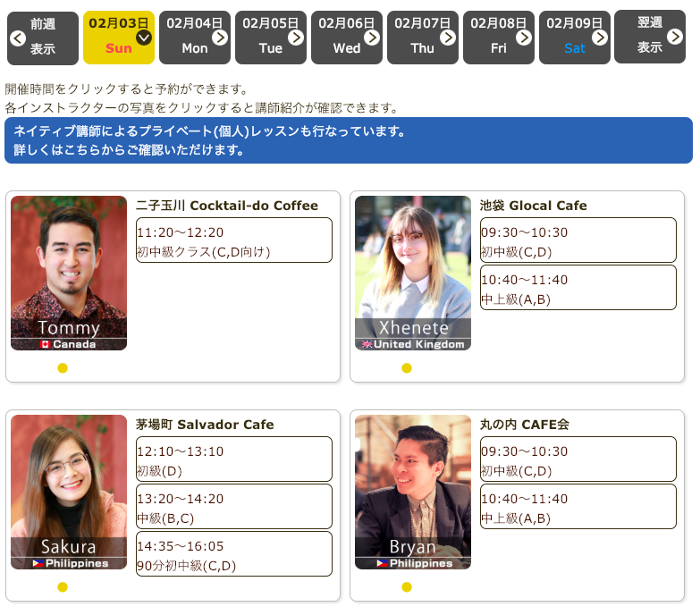The height and width of the screenshot is (615, 700).
Task: Reserve Sakura's 14:35～16:05 90-minute class
Action: click(x=233, y=555)
